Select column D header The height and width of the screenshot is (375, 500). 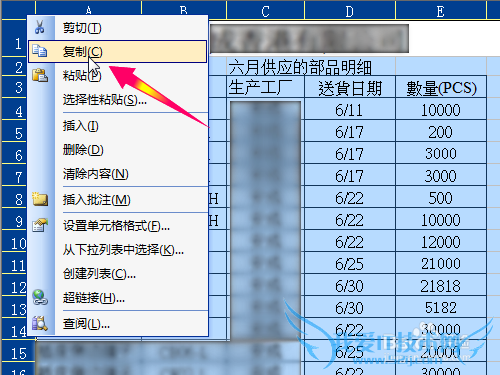(x=350, y=10)
